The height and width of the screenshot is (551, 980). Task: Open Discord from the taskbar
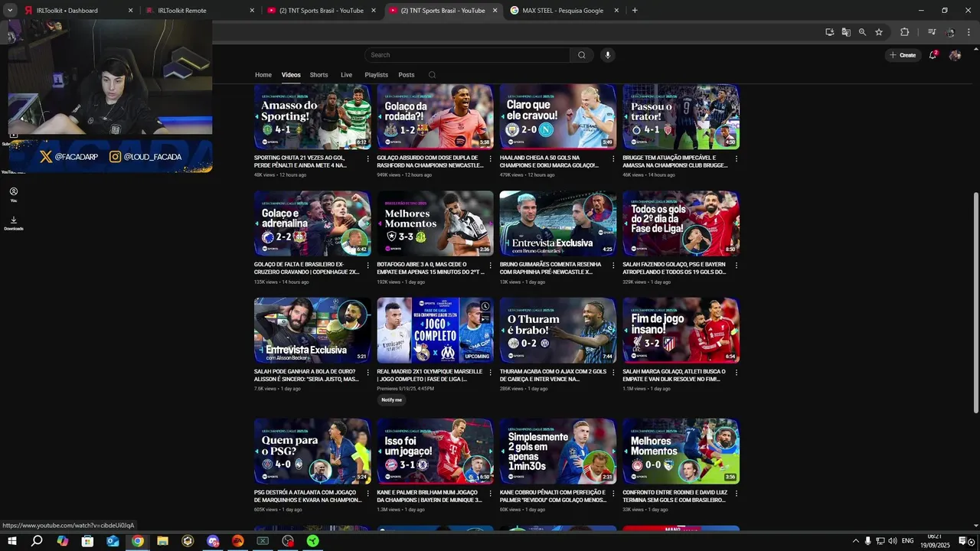(x=213, y=541)
